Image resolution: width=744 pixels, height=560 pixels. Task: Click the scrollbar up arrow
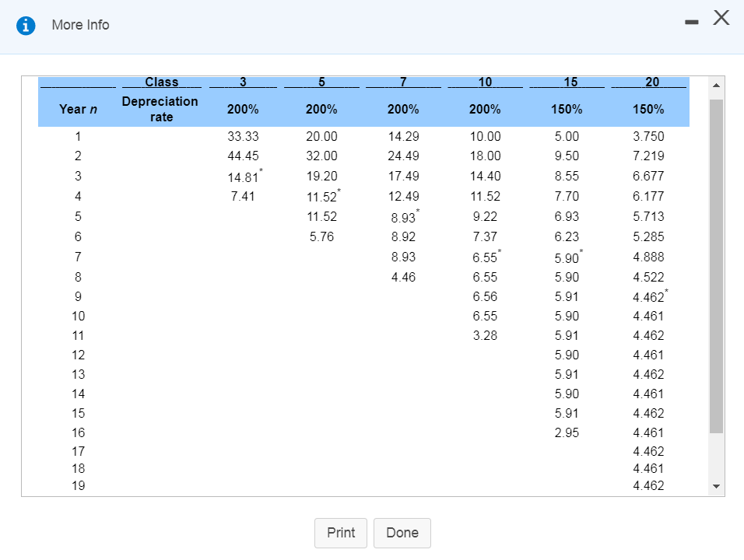tap(717, 86)
